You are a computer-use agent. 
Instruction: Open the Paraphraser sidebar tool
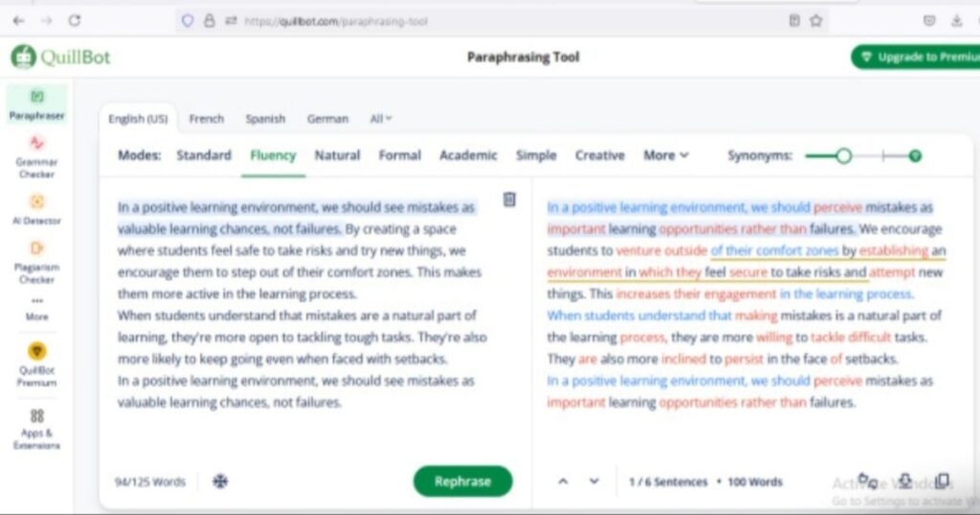coord(37,104)
